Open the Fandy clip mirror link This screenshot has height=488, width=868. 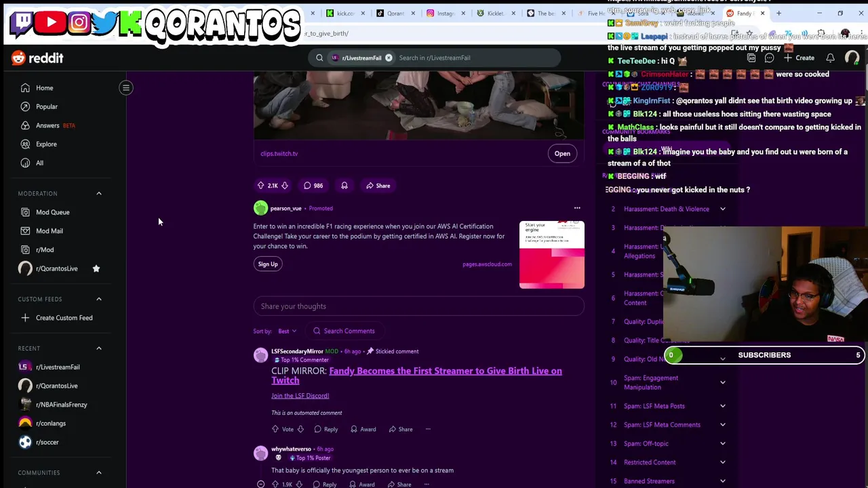[416, 375]
